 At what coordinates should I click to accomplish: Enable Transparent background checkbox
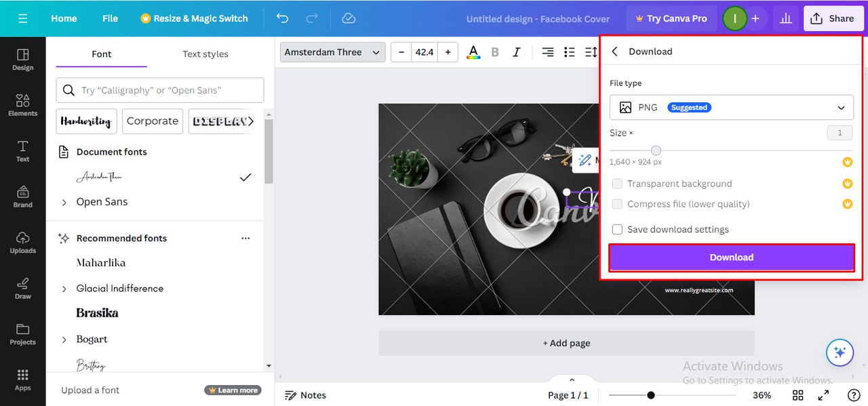[x=617, y=184]
